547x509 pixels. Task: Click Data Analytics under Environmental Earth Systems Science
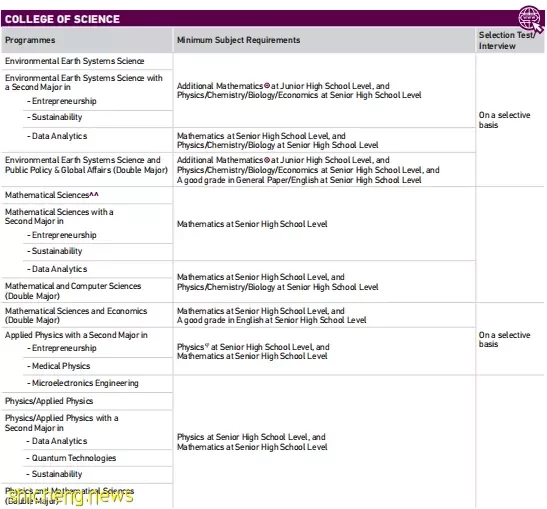coord(57,136)
